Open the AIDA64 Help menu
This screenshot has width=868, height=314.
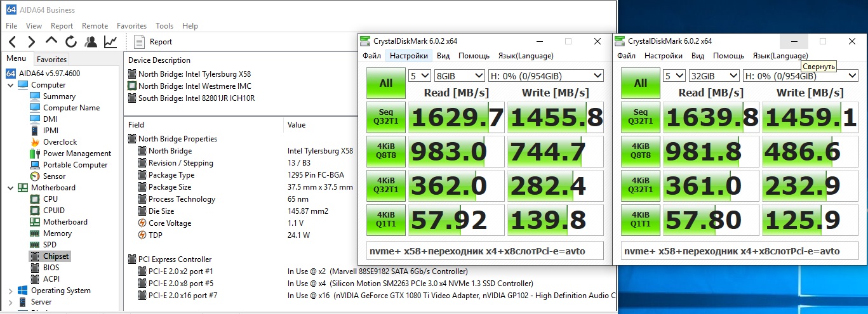[x=190, y=26]
